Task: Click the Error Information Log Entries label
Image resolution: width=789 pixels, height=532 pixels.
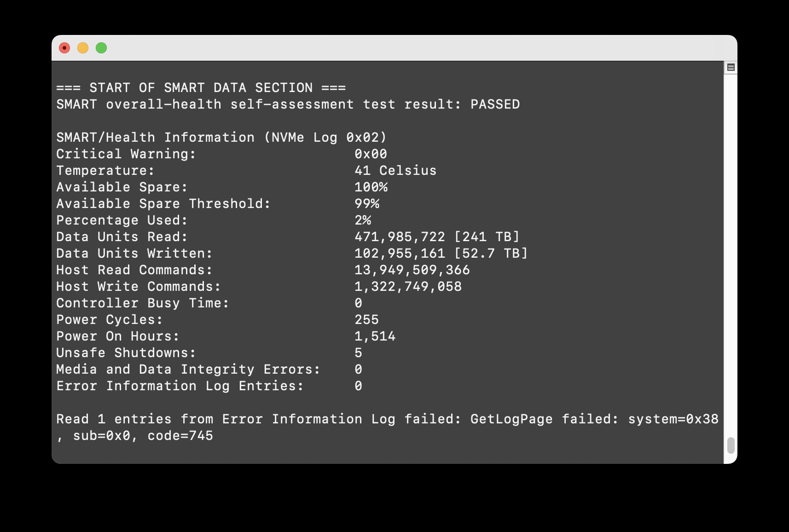Action: pos(180,386)
